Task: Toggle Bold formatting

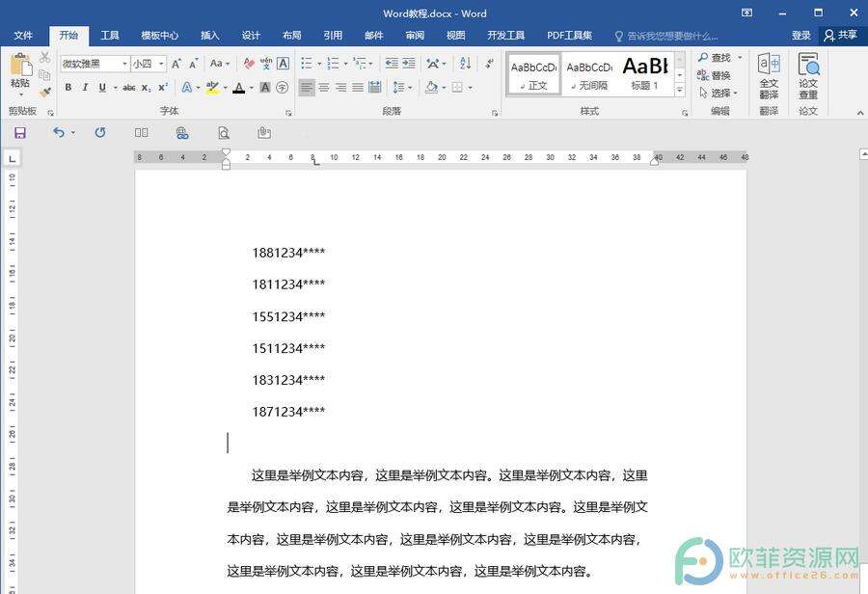Action: pyautogui.click(x=68, y=88)
